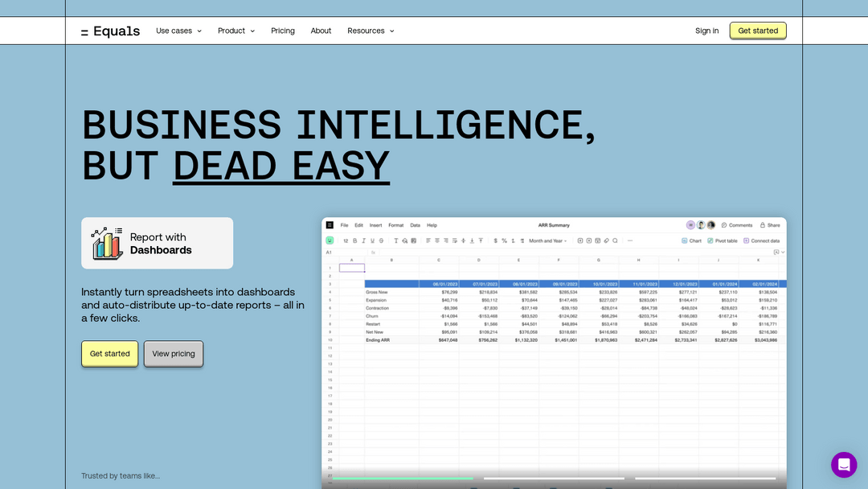
Task: Open the Data menu in spreadsheet
Action: pyautogui.click(x=416, y=225)
